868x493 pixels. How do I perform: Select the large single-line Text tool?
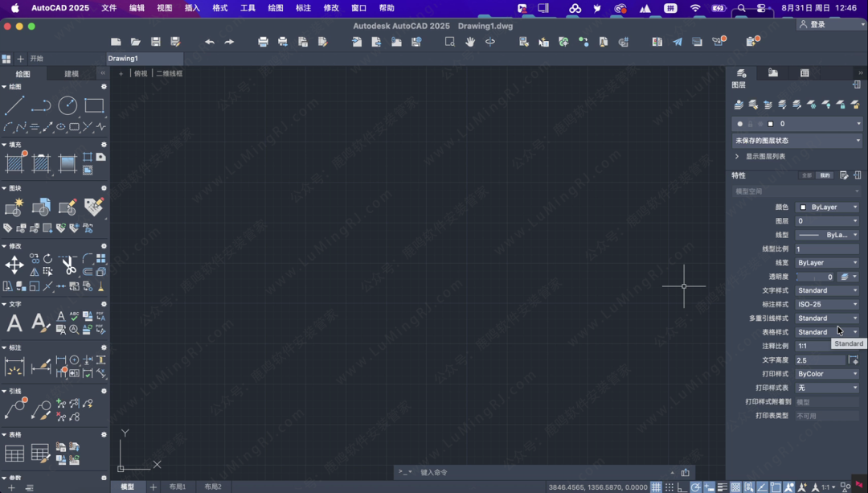point(14,323)
